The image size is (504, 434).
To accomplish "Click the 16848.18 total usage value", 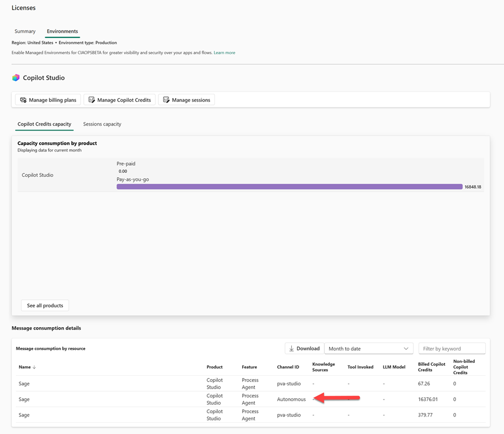I will (473, 187).
